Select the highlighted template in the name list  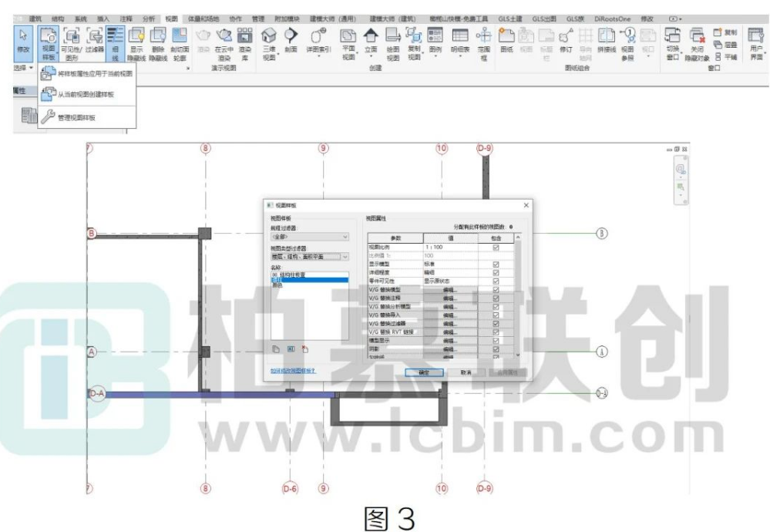[309, 280]
